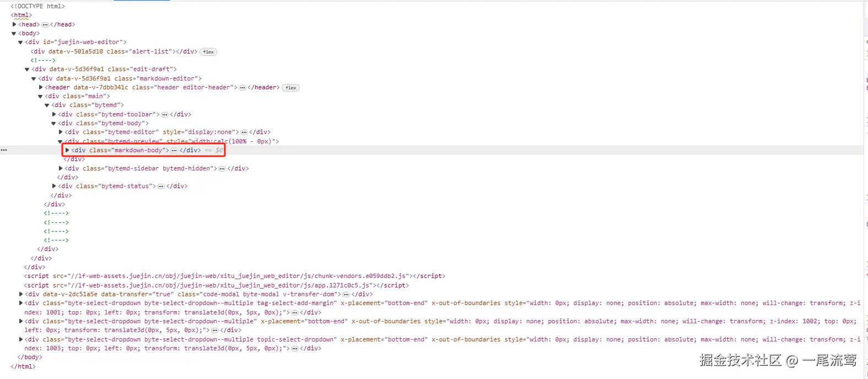868x379 pixels.
Task: Click the class="markdown-editor" attribute
Action: point(157,78)
